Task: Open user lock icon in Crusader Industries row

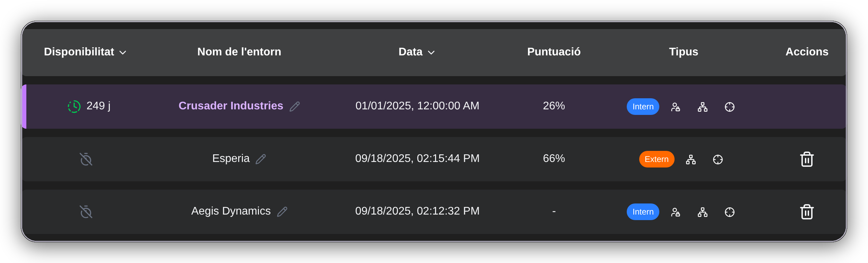Action: (x=675, y=107)
